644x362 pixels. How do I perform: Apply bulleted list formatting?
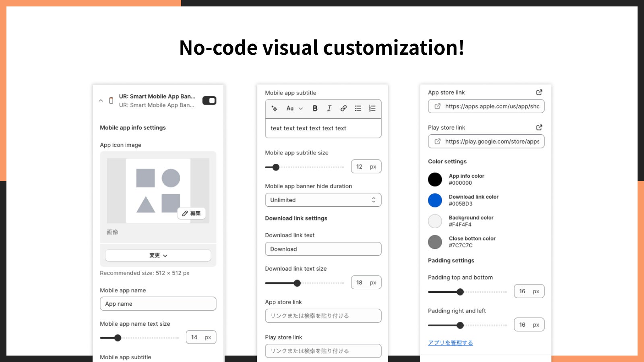[x=358, y=108]
